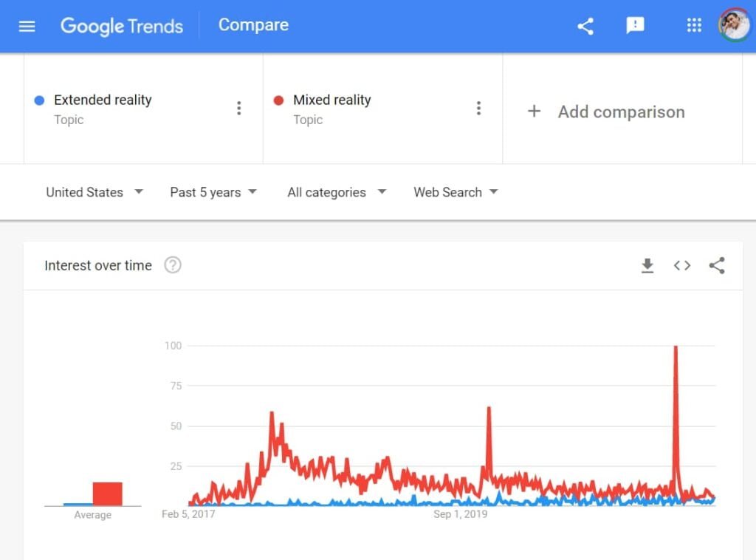This screenshot has width=756, height=560.
Task: Open embed code for the chart
Action: click(682, 266)
